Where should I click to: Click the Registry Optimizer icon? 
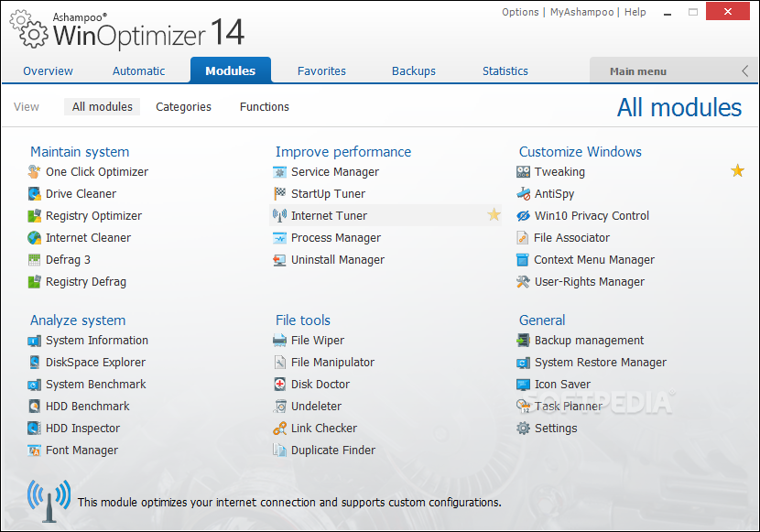[34, 215]
